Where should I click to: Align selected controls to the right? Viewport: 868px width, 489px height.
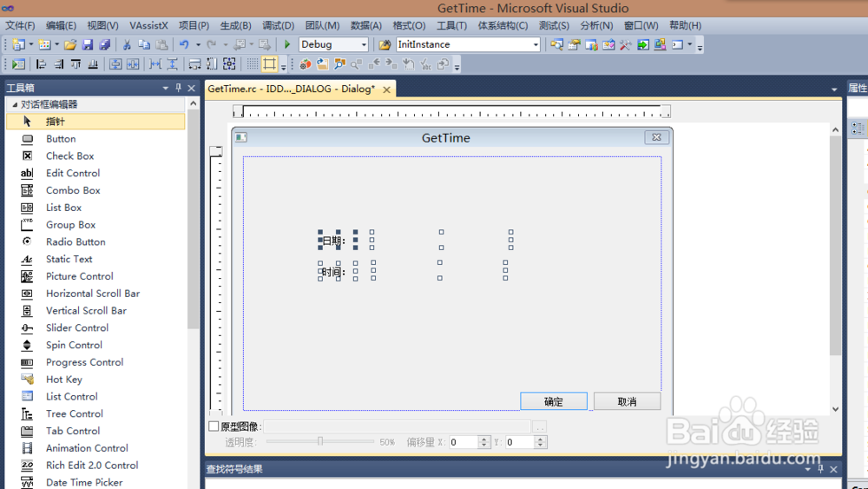(x=58, y=64)
